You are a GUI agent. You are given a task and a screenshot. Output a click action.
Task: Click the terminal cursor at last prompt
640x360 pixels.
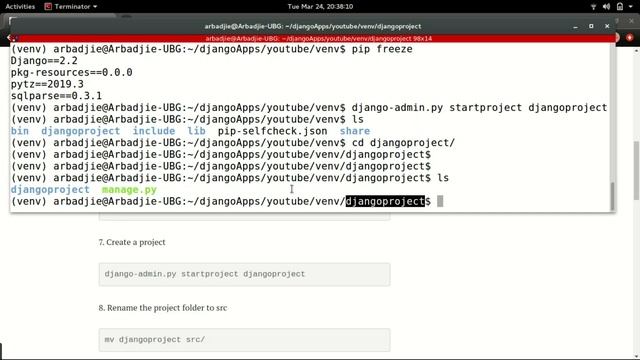(x=440, y=201)
